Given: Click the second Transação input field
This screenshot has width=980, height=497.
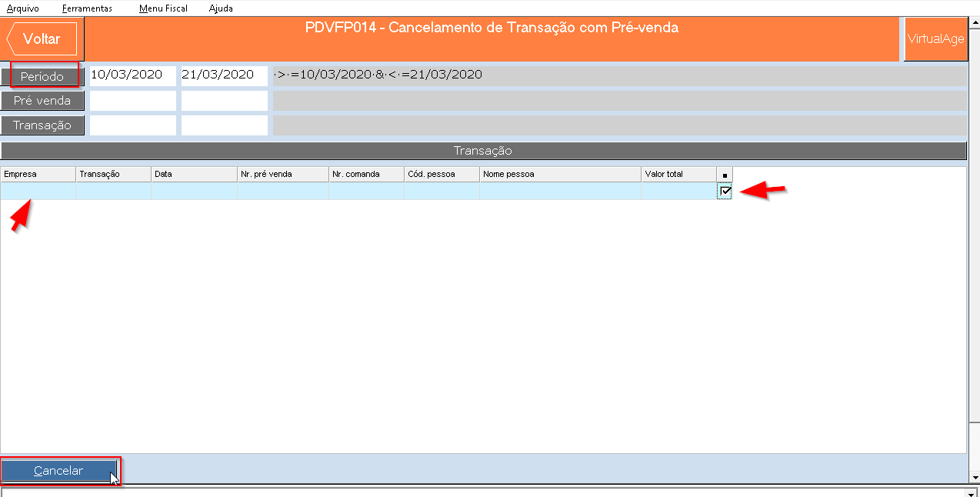Looking at the screenshot, I should tap(225, 125).
